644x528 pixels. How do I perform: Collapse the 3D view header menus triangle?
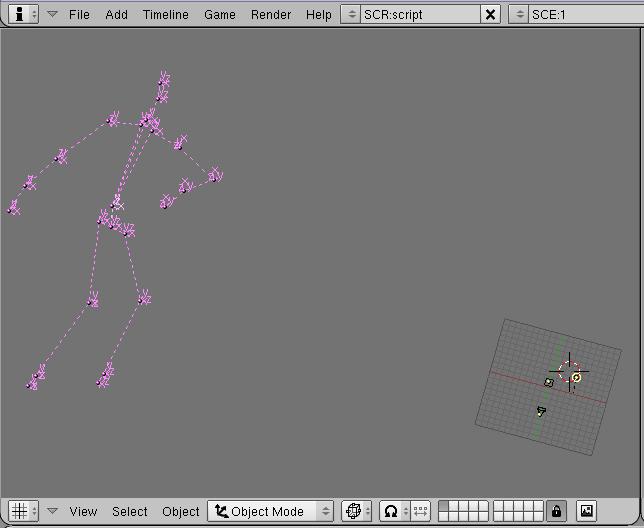pyautogui.click(x=52, y=511)
